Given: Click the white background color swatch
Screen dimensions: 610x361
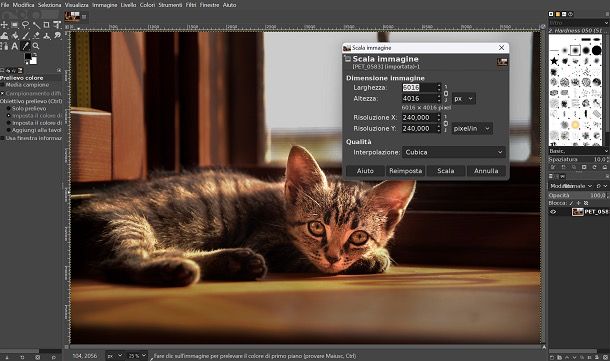Looking at the screenshot, I should tap(33, 61).
